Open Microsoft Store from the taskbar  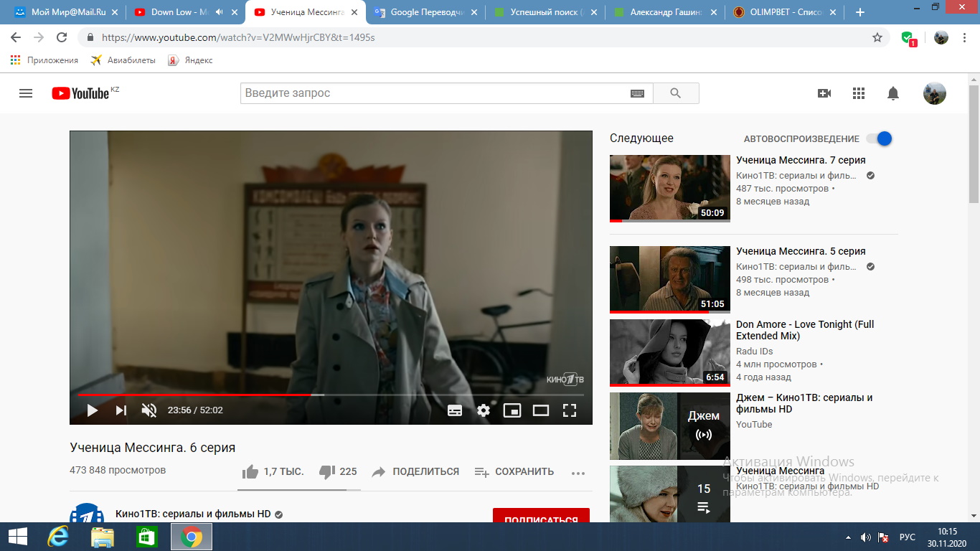[146, 537]
